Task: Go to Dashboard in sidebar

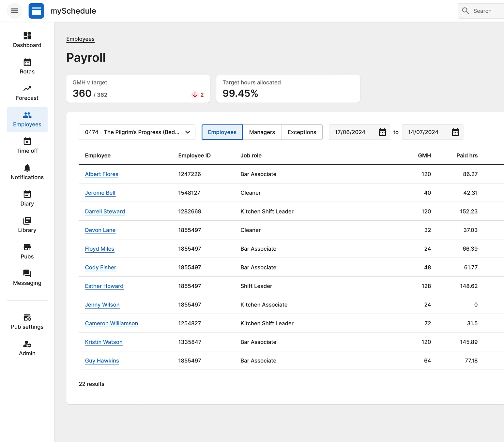Action: pyautogui.click(x=27, y=40)
